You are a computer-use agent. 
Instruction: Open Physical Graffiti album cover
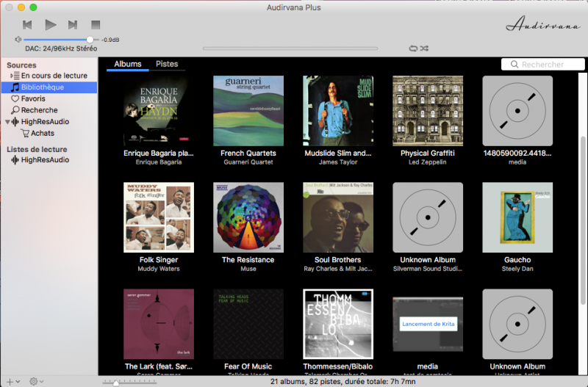click(x=428, y=111)
